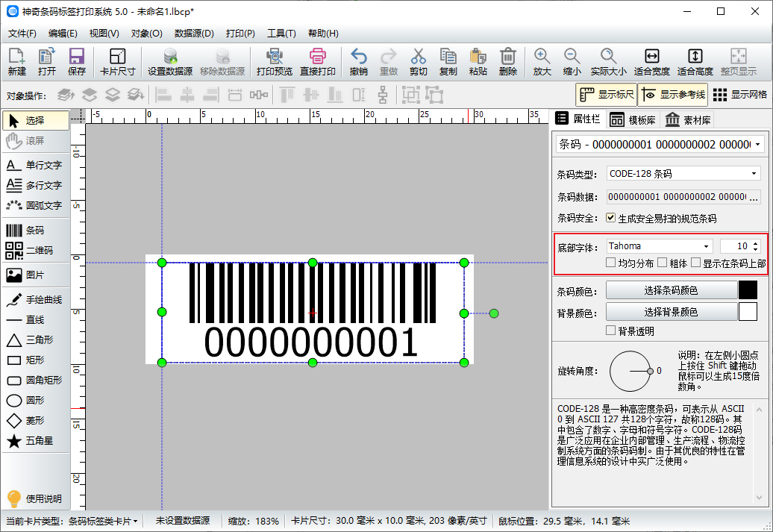
Task: Delete the selected object with 删除
Action: [x=508, y=62]
